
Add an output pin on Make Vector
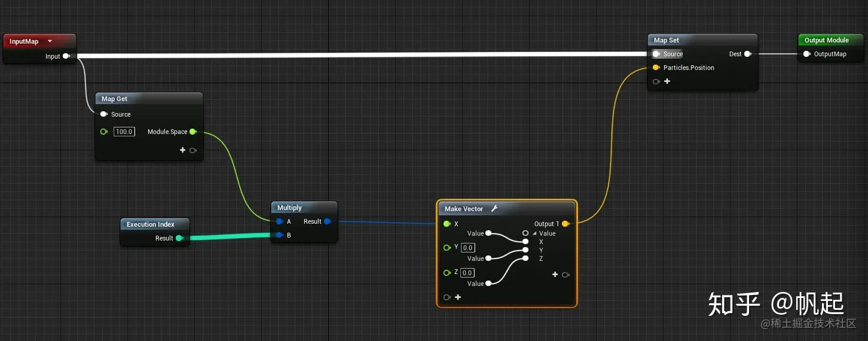tap(555, 275)
